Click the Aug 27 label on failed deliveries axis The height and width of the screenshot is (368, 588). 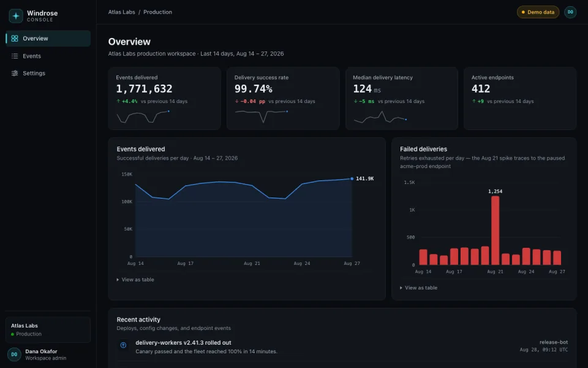[557, 272]
